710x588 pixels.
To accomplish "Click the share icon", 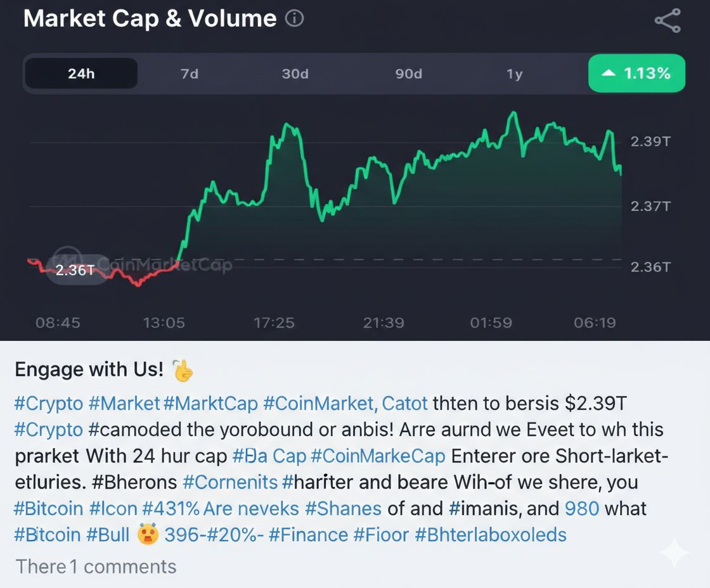I will 668,20.
